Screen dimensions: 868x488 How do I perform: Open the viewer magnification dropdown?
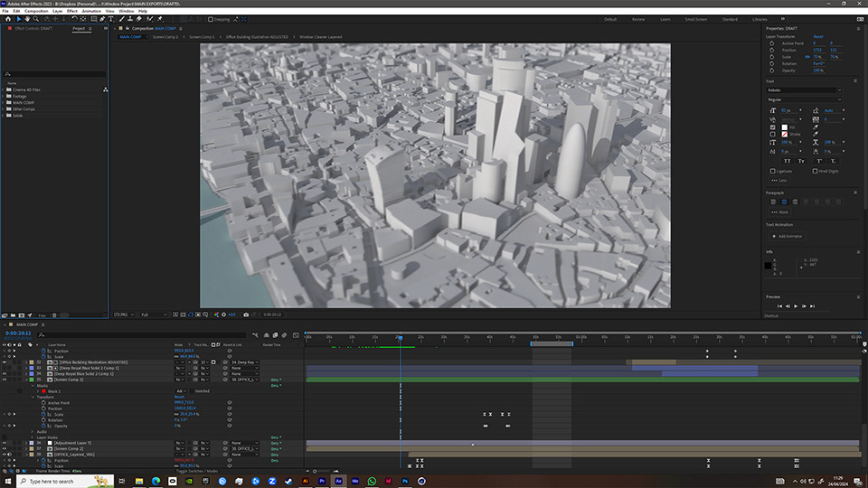[124, 314]
